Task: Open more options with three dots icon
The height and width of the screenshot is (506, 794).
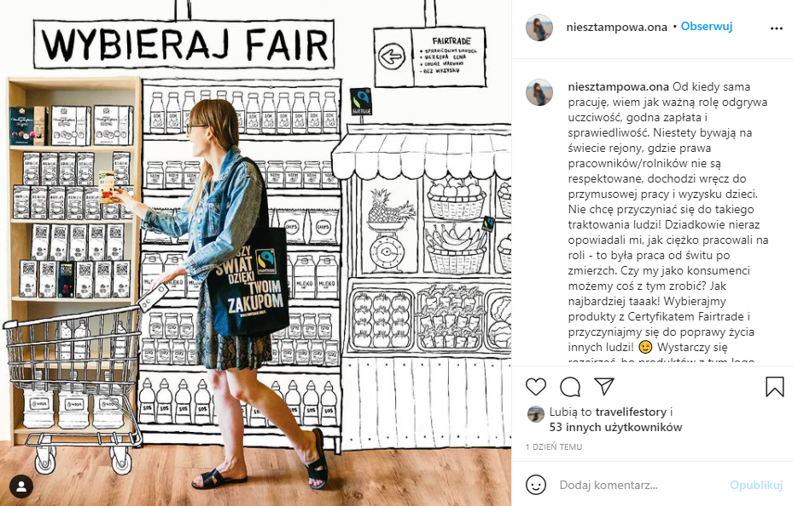Action: [776, 28]
